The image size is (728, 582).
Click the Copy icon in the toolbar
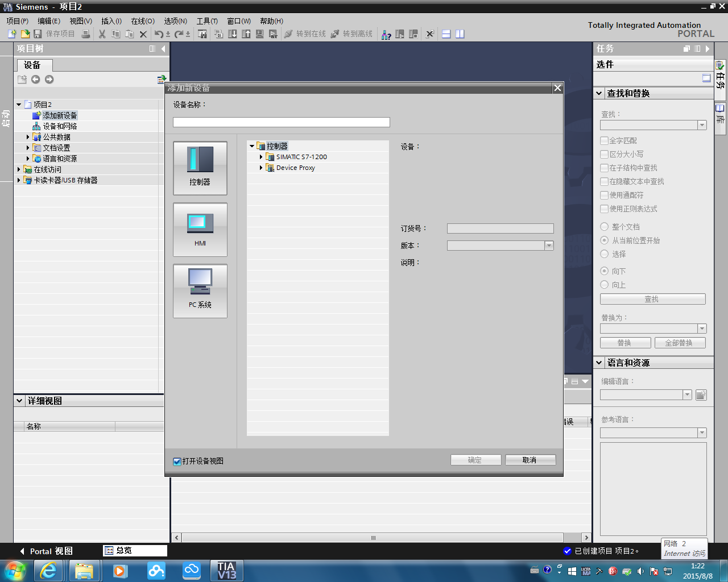tap(115, 34)
